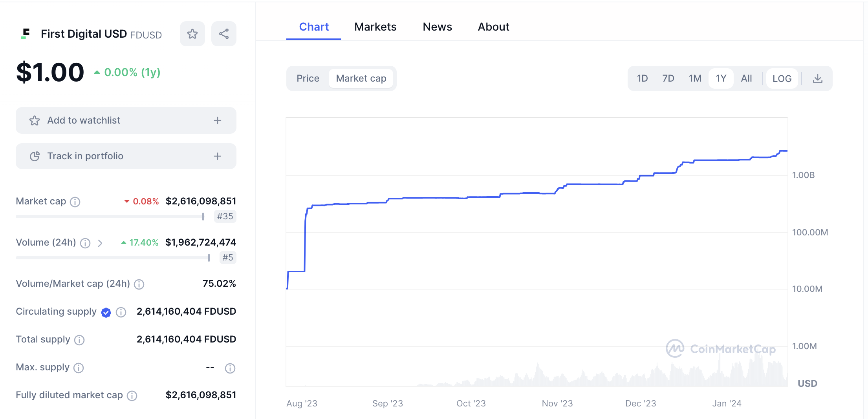Click the Total supply info icon
The height and width of the screenshot is (419, 868).
[79, 340]
